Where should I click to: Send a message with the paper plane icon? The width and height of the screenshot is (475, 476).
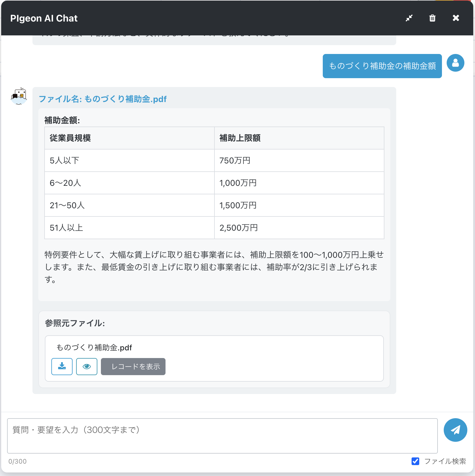pos(455,430)
